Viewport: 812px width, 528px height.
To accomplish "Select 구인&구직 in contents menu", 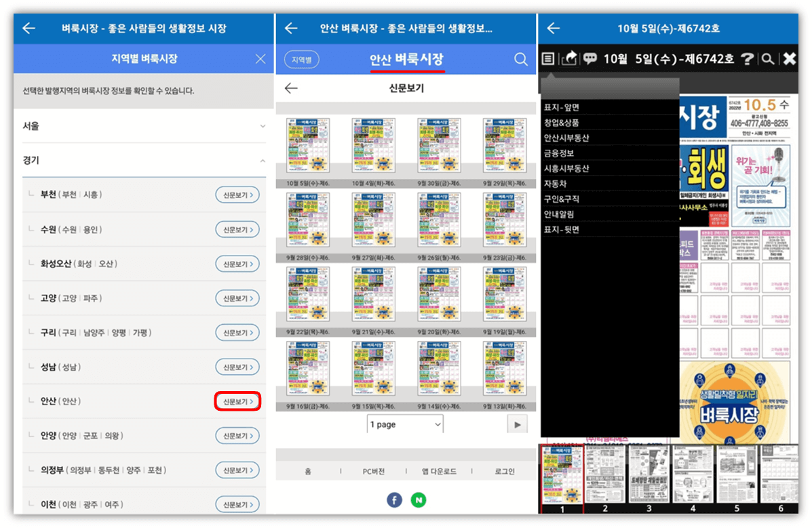I will [610, 199].
